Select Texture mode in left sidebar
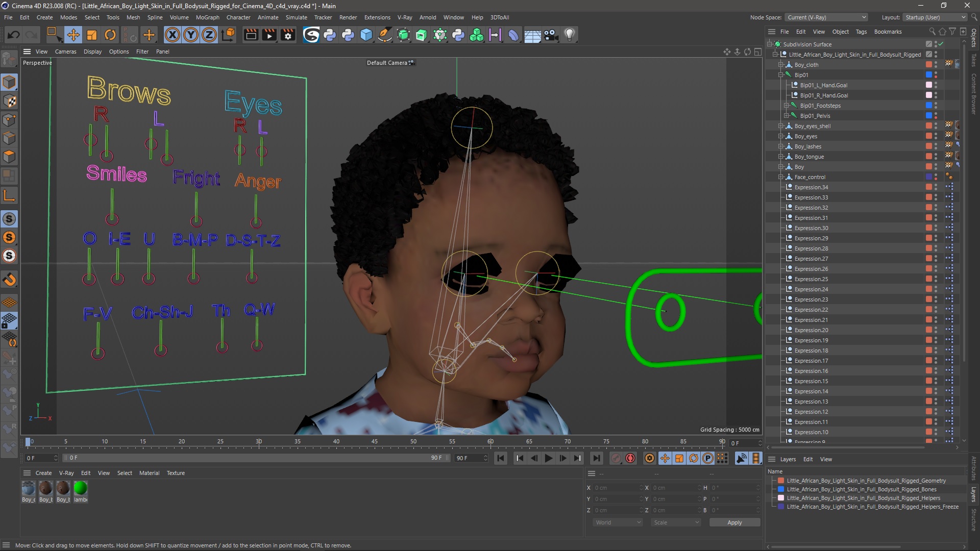980x551 pixels. point(9,101)
